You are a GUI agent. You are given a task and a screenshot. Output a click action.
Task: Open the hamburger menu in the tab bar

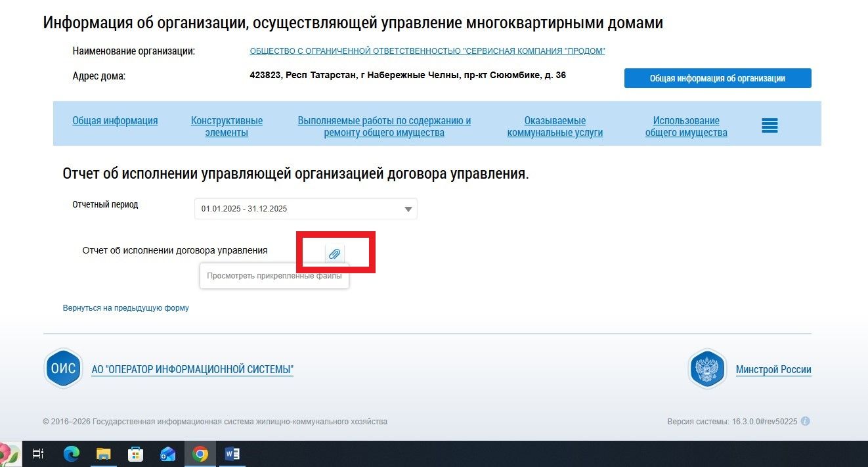pos(770,126)
